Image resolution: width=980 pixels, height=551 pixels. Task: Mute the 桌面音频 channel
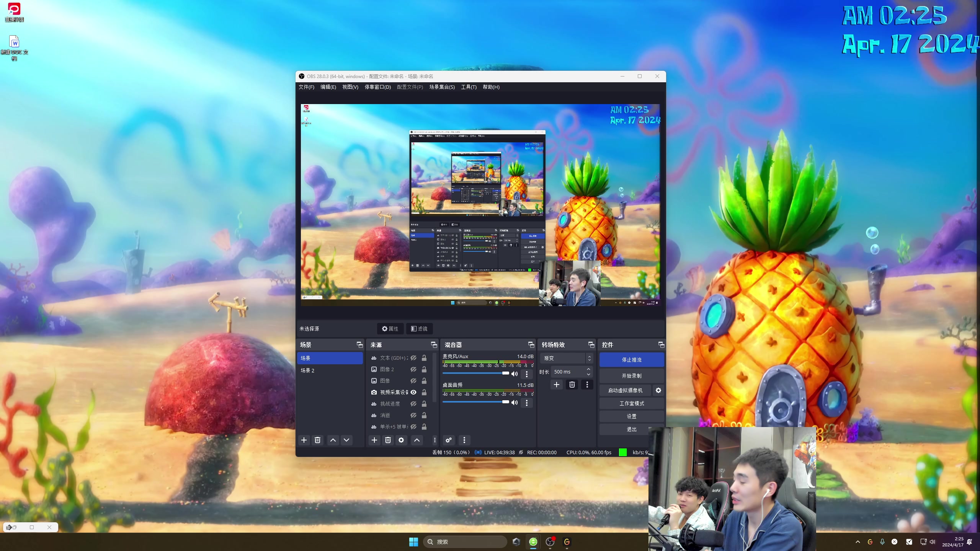(514, 403)
